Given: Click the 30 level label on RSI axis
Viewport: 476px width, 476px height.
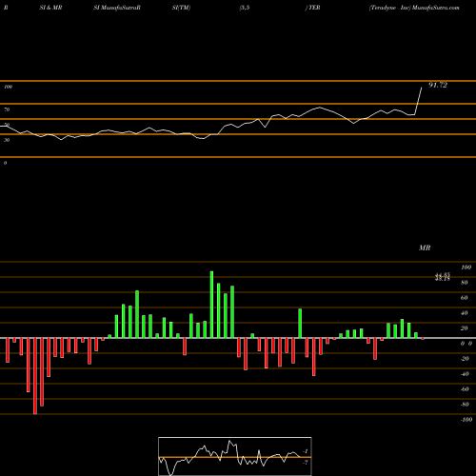Looking at the screenshot, I should point(7,140).
